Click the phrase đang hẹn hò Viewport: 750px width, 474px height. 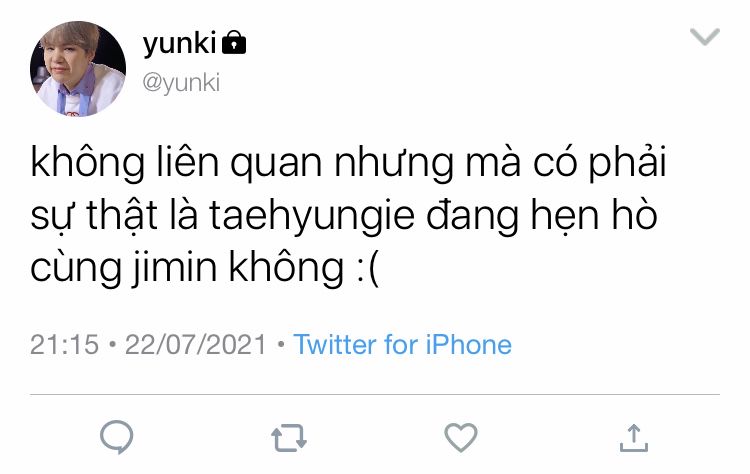click(x=541, y=215)
